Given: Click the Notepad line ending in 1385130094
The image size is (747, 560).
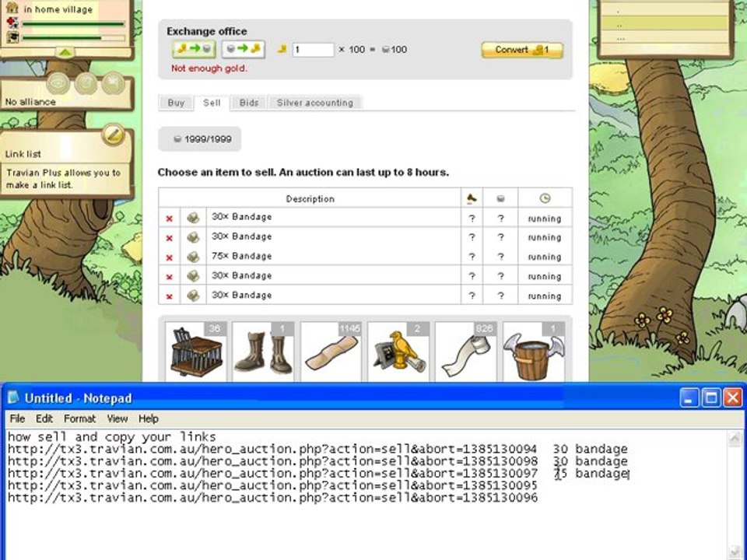Looking at the screenshot, I should 317,449.
